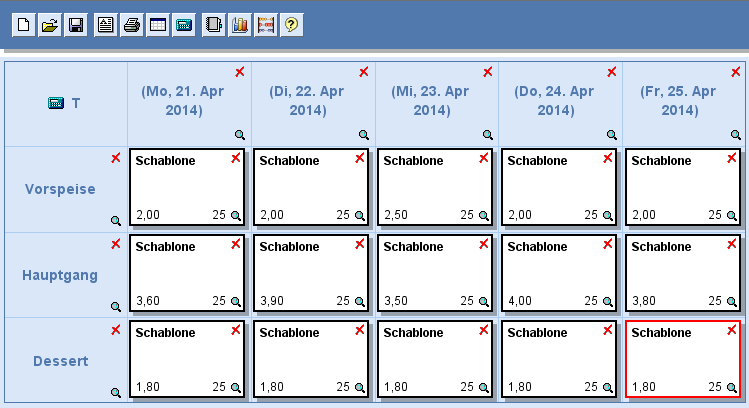Open an existing file with folder icon
Screen dimensions: 749x408
pos(50,25)
